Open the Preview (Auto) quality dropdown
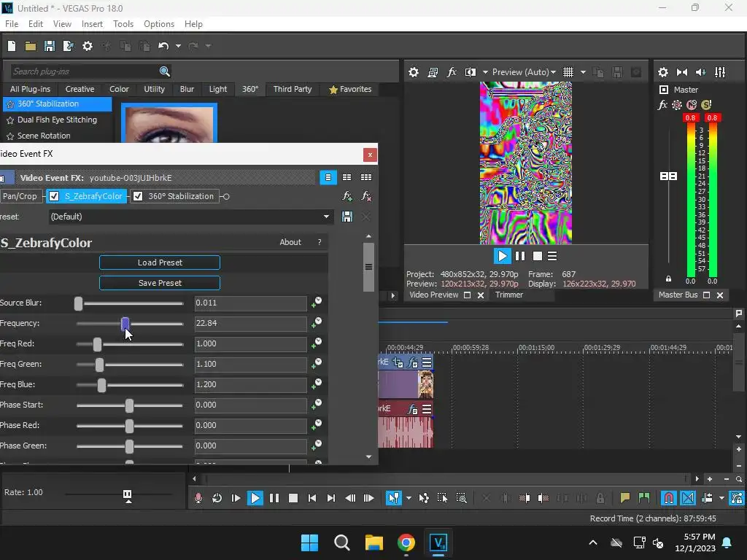This screenshot has width=747, height=560. [x=523, y=72]
